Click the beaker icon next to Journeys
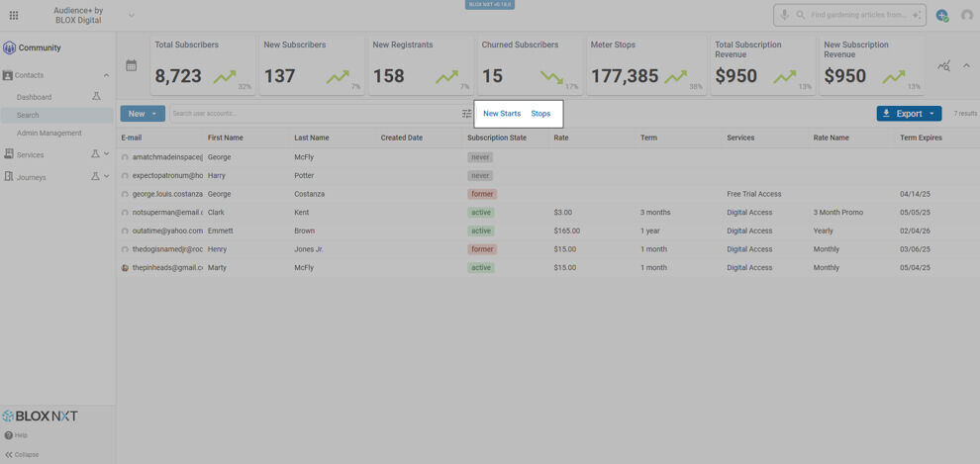Screen dimensions: 980x464 click(96, 177)
